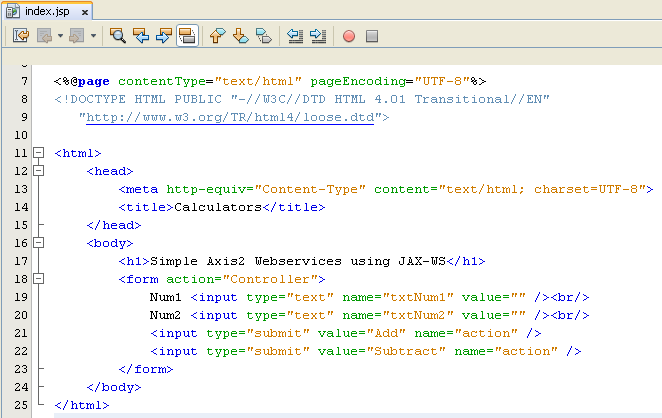The image size is (662, 418).
Task: Shift line right icon
Action: [x=318, y=35]
